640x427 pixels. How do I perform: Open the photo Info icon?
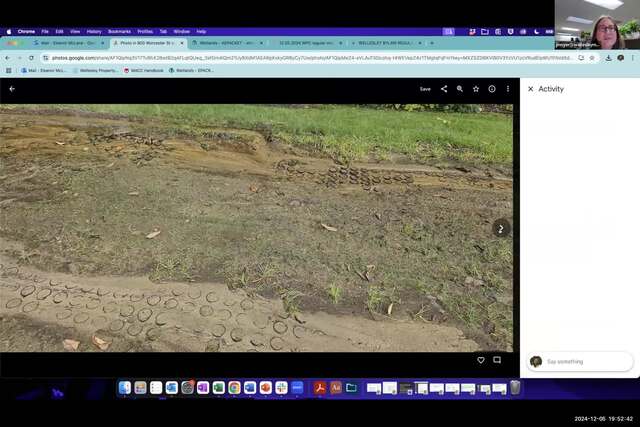(492, 89)
